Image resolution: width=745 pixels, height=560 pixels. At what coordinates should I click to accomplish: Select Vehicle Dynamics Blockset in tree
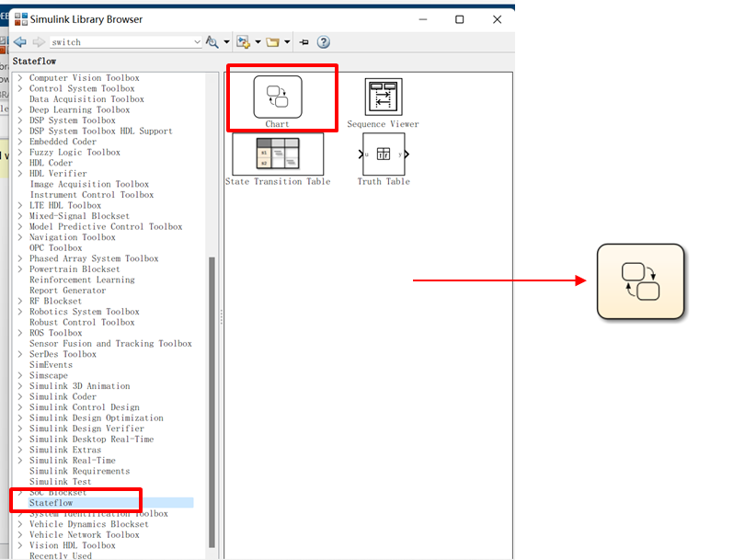(89, 524)
